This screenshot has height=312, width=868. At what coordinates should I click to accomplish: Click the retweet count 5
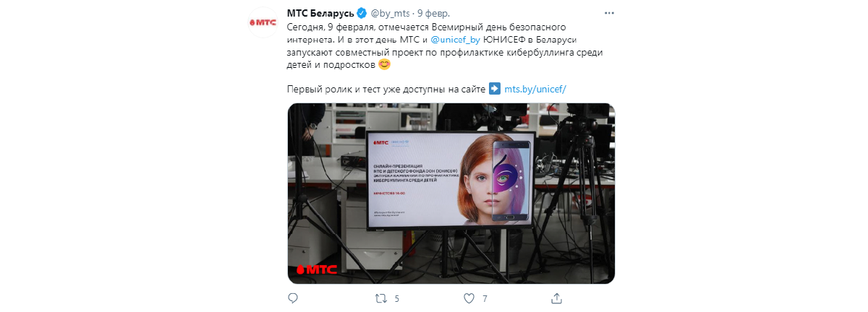[397, 298]
